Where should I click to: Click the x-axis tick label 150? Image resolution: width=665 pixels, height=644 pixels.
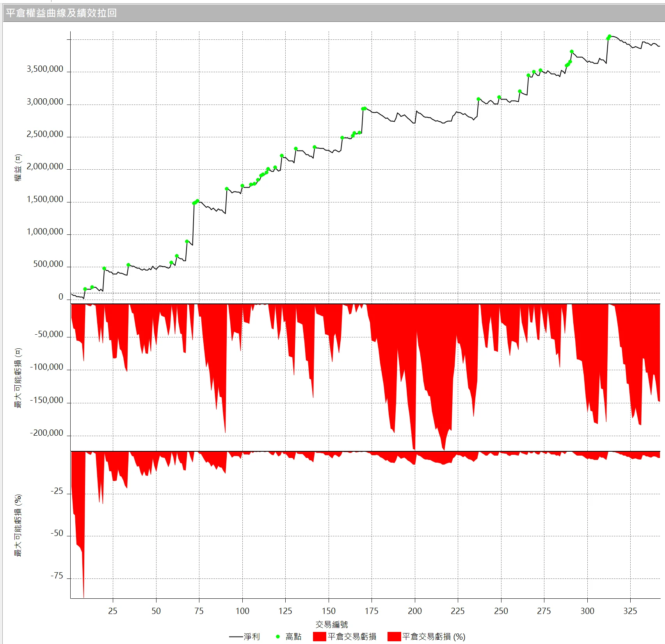329,611
